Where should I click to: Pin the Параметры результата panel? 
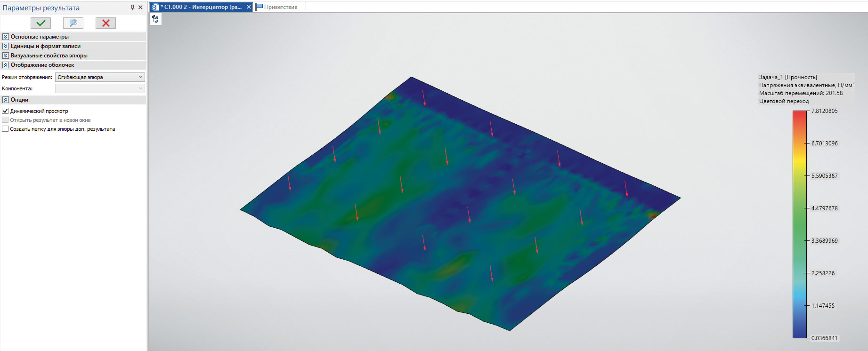[x=132, y=8]
